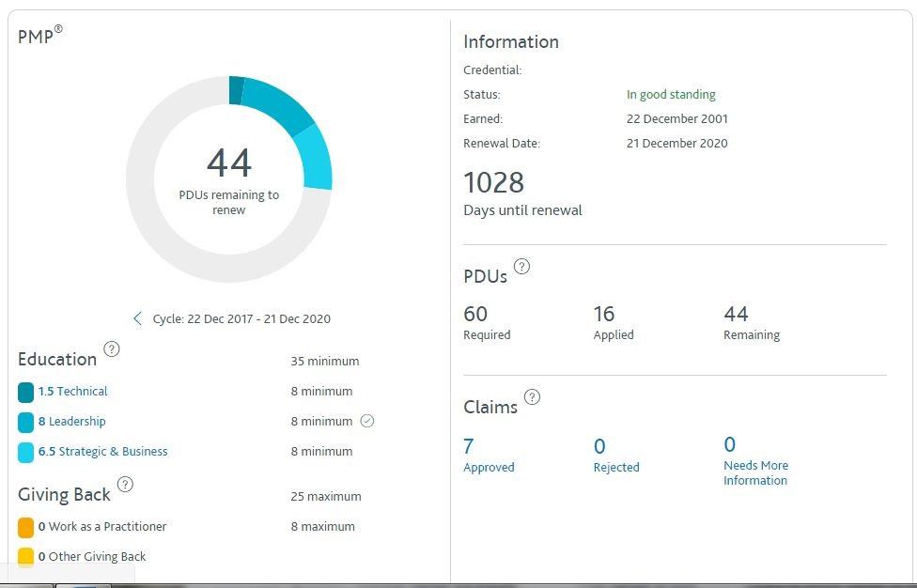Click the '44' Remaining PDUs value

(x=736, y=314)
